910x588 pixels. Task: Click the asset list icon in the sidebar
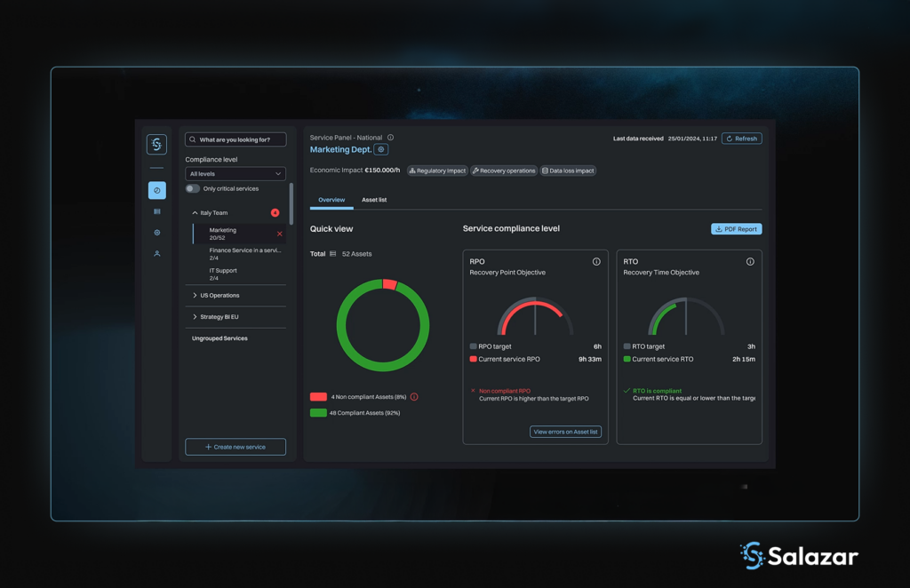[x=156, y=211]
